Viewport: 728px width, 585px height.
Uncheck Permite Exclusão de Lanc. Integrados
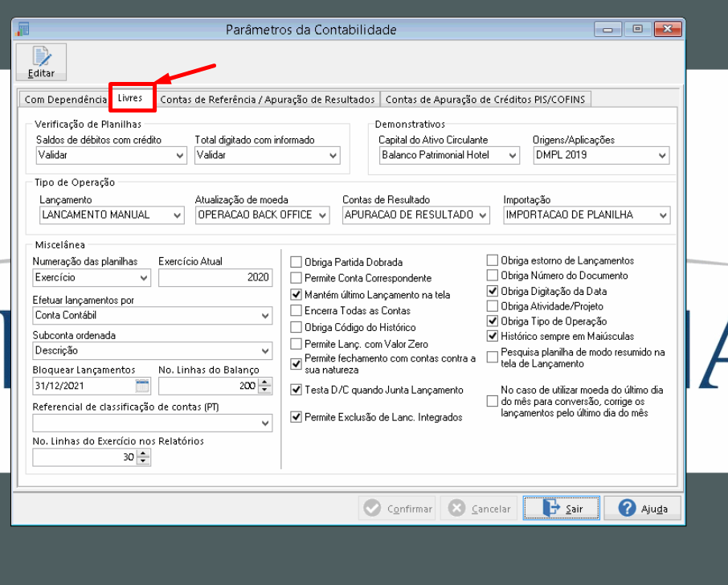(x=296, y=417)
